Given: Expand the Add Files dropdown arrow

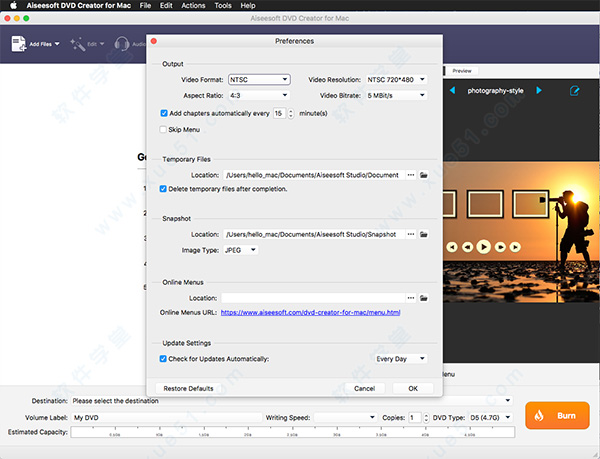Looking at the screenshot, I should coord(57,44).
